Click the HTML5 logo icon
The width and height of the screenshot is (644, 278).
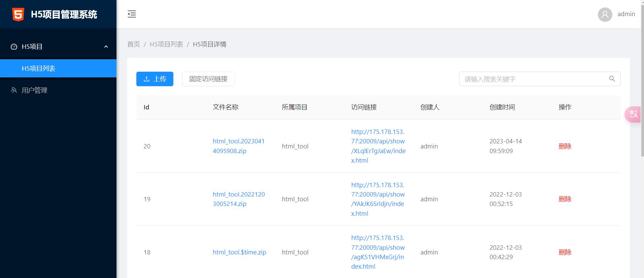coord(18,14)
